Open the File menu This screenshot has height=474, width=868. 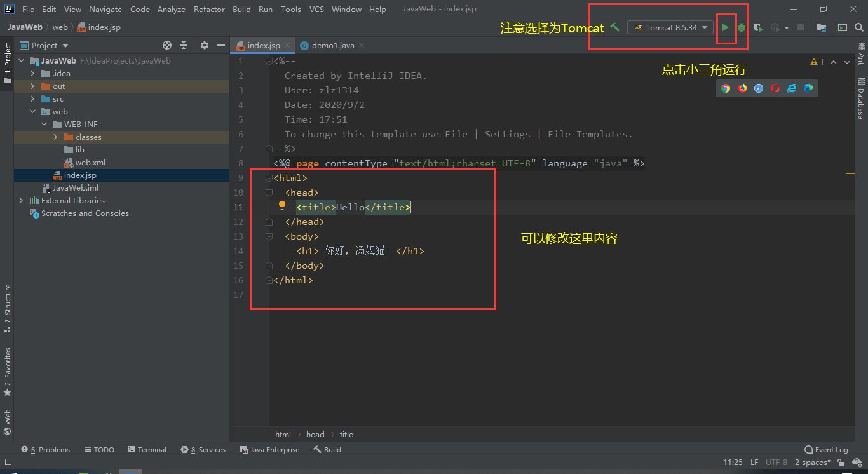coord(28,9)
